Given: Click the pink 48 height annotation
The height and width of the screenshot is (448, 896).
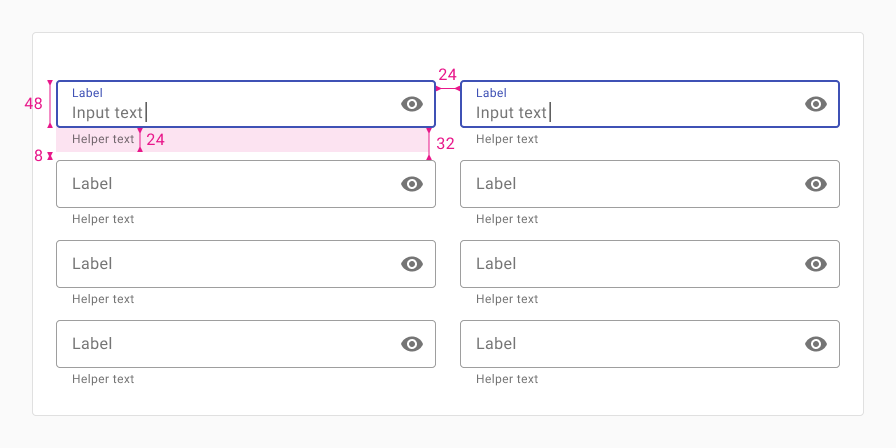Looking at the screenshot, I should [33, 104].
